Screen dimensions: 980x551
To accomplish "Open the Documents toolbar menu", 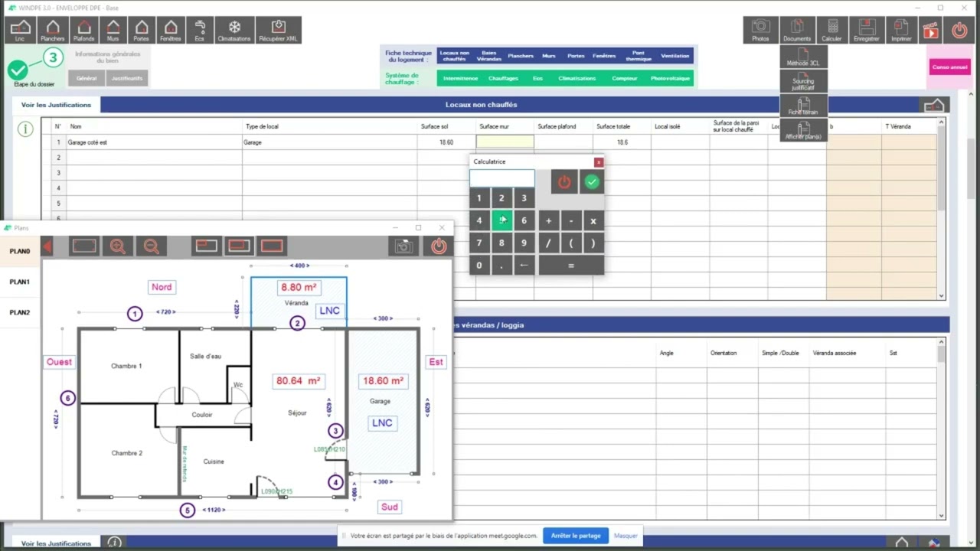I will pyautogui.click(x=796, y=30).
